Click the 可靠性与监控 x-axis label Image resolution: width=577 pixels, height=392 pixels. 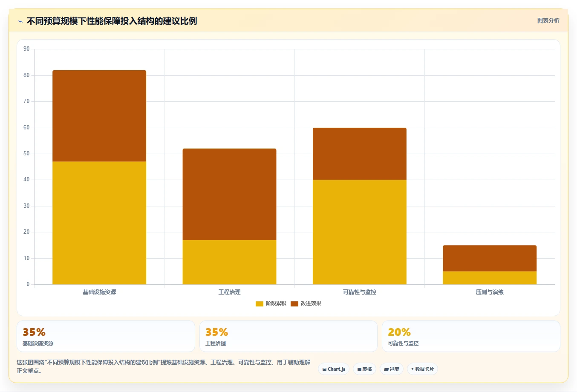pos(360,292)
